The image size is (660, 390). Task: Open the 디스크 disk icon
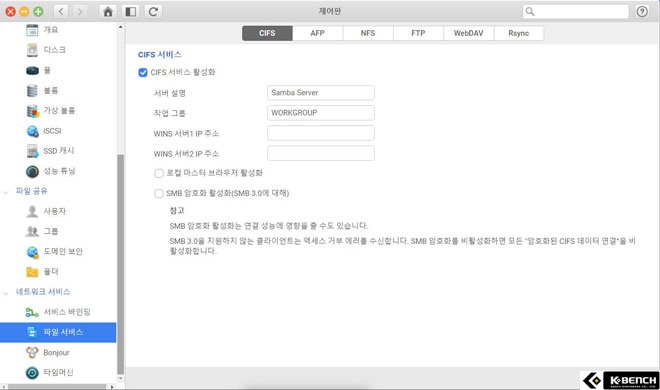click(32, 50)
